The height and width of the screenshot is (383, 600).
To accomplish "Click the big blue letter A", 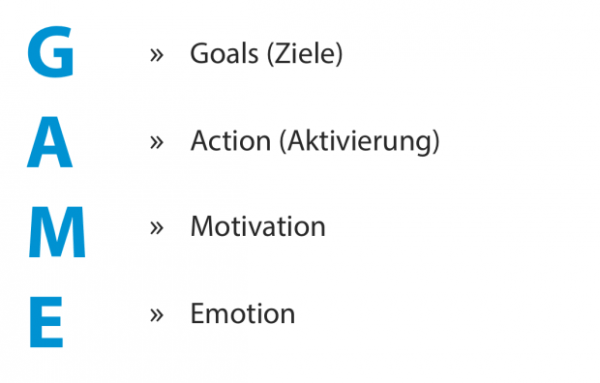I will click(50, 142).
